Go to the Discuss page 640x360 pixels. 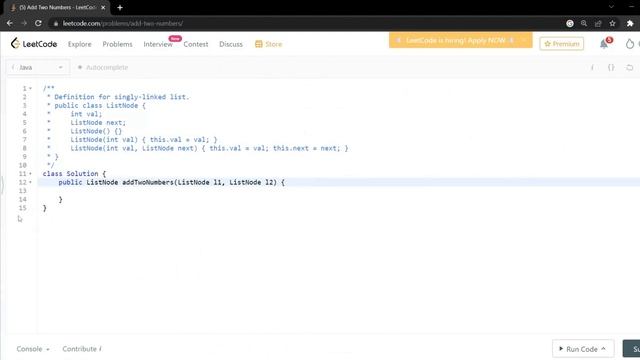231,44
